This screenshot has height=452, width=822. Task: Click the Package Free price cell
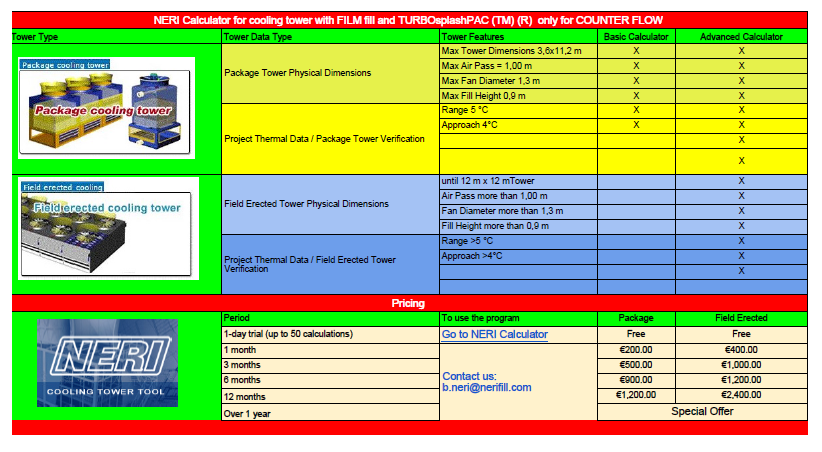[x=636, y=335]
